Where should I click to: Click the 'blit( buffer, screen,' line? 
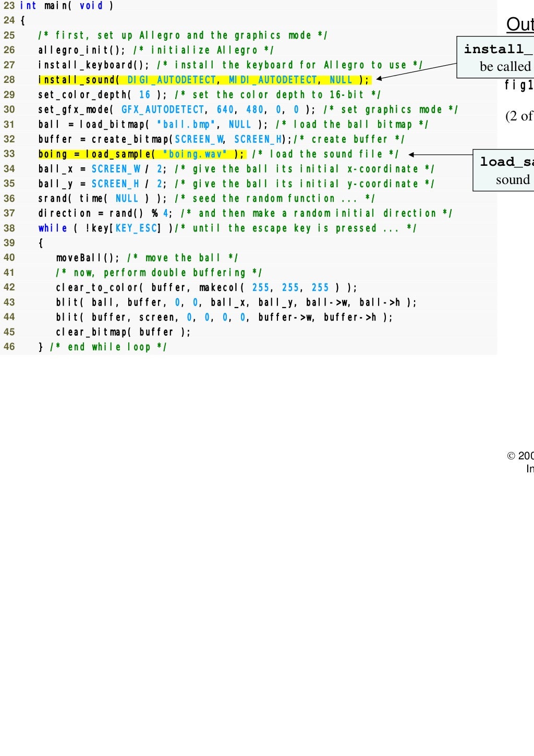click(x=224, y=317)
